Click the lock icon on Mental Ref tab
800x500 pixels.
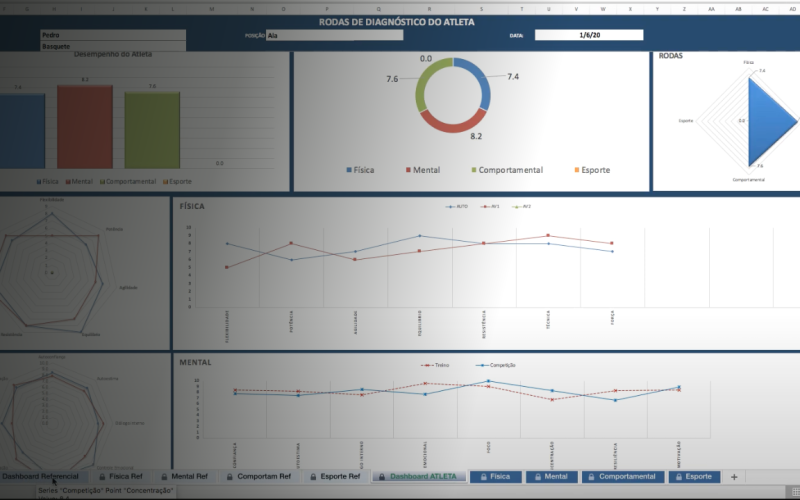click(163, 477)
